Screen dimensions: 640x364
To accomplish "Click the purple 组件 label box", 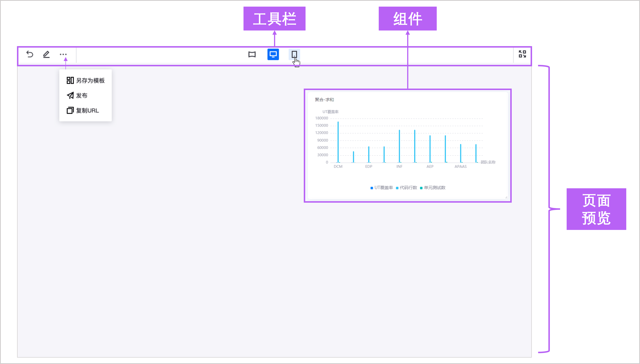I will tap(407, 19).
